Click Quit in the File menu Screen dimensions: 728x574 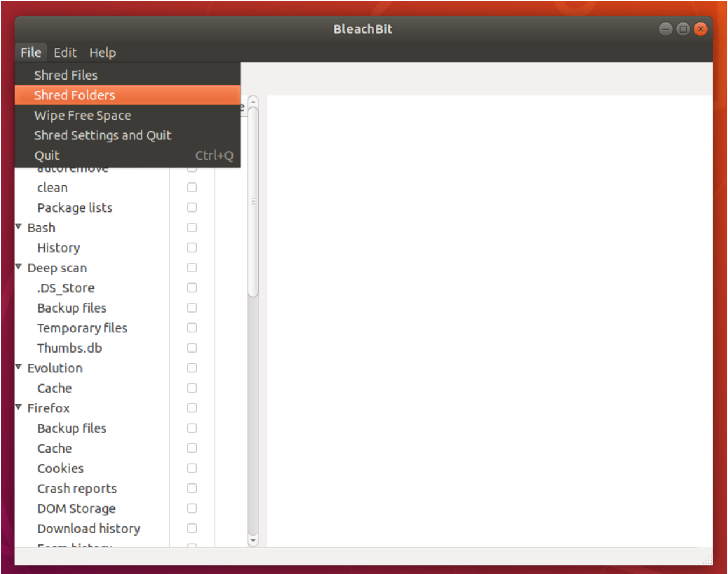tap(47, 156)
